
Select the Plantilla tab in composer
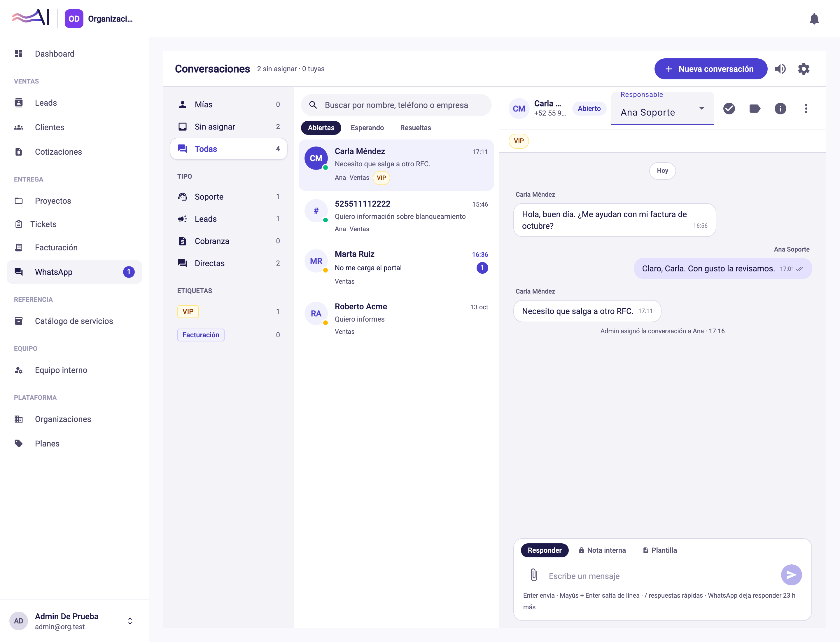660,550
